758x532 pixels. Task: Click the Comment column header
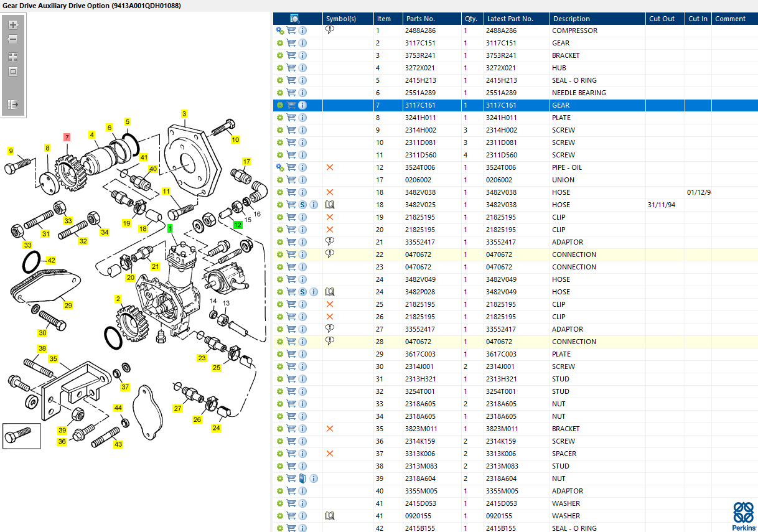click(x=734, y=19)
